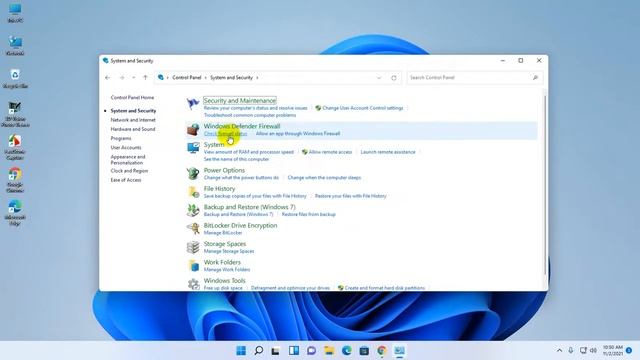Open the Security and Maintenance flag icon
Image resolution: width=640 pixels, height=360 pixels.
tap(193, 104)
